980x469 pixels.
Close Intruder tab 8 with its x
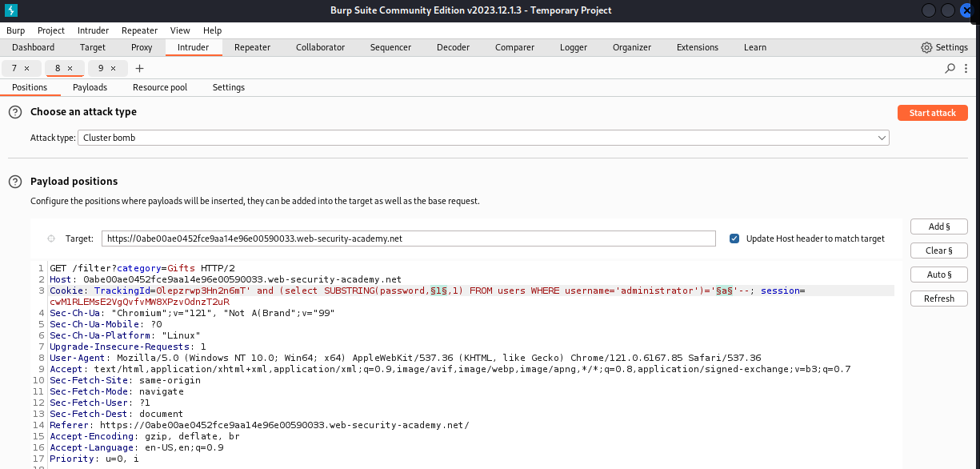(70, 69)
